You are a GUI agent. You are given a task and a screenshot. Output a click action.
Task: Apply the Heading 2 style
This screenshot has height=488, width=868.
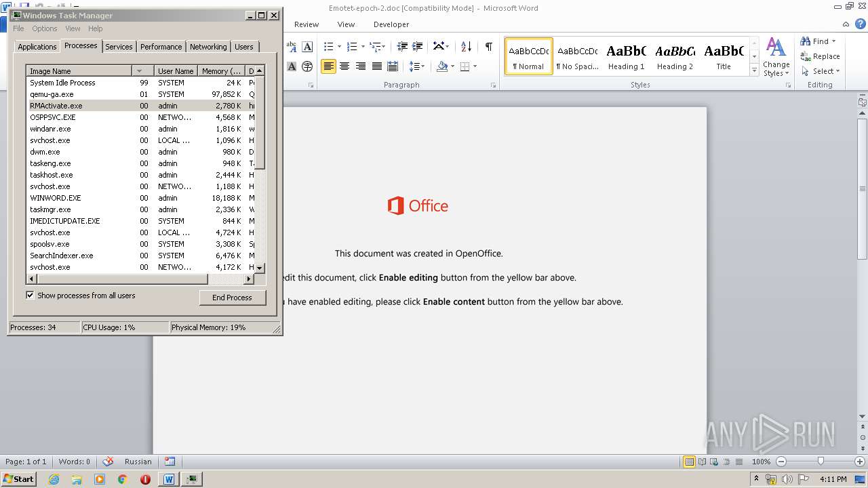pyautogui.click(x=675, y=56)
